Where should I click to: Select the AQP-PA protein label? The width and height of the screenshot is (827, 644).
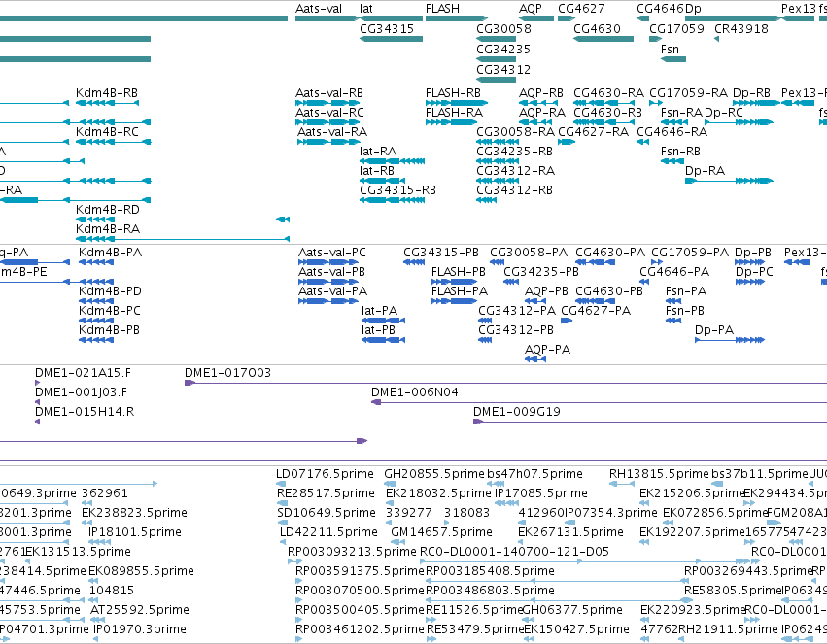[x=547, y=350]
